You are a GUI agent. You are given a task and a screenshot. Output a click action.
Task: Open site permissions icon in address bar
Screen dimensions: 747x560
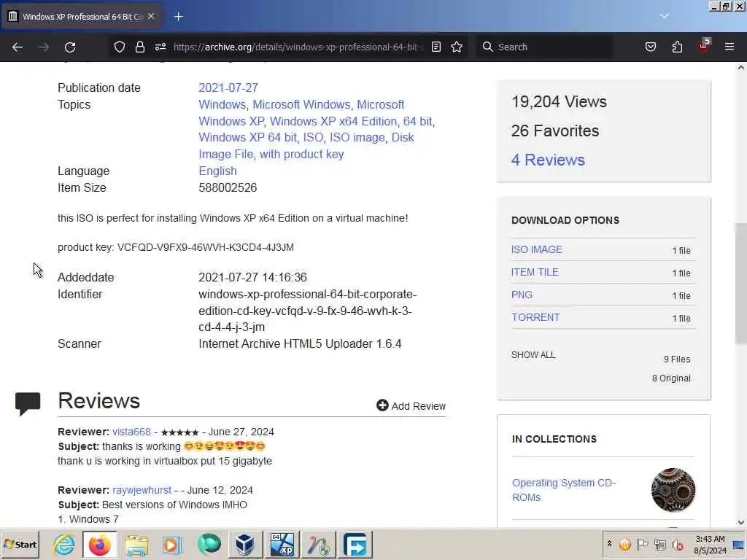[160, 47]
